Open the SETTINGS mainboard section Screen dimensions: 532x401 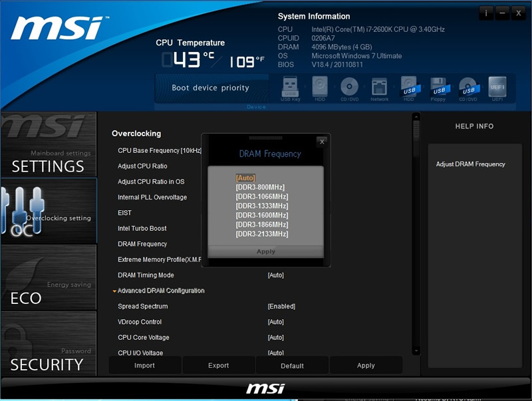point(49,144)
